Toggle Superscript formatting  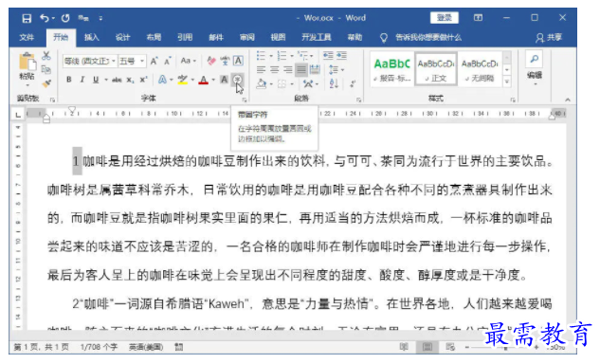[x=143, y=80]
